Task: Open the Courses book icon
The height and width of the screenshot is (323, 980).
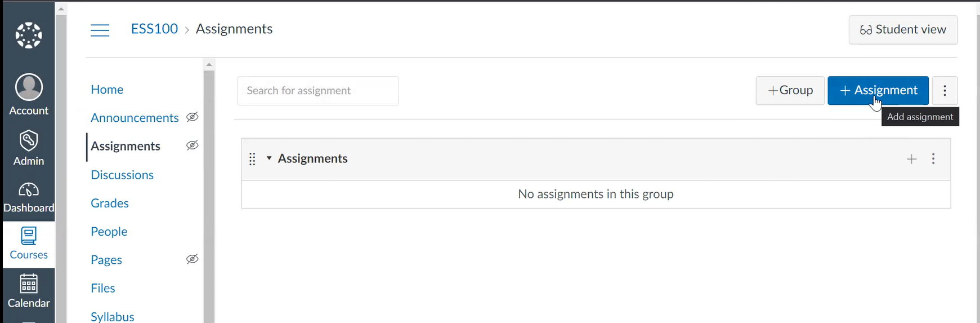Action: (29, 236)
